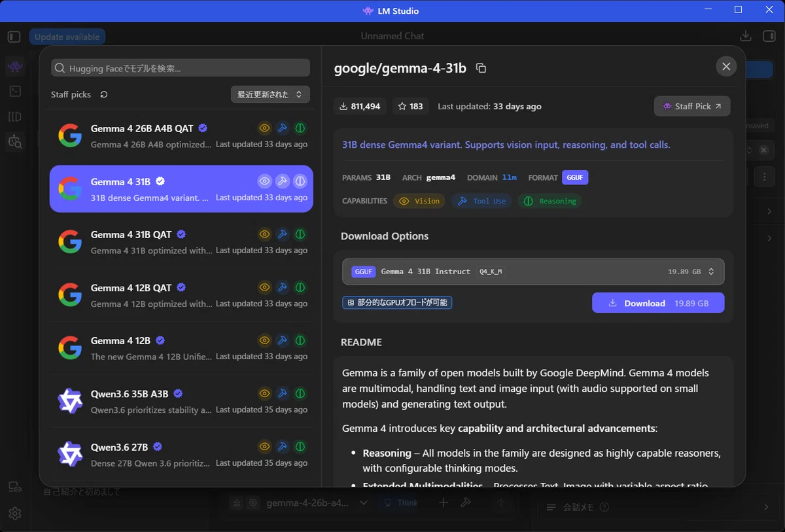Select Gemma 4 26B A4B QAT model
This screenshot has width=785, height=532.
click(181, 136)
